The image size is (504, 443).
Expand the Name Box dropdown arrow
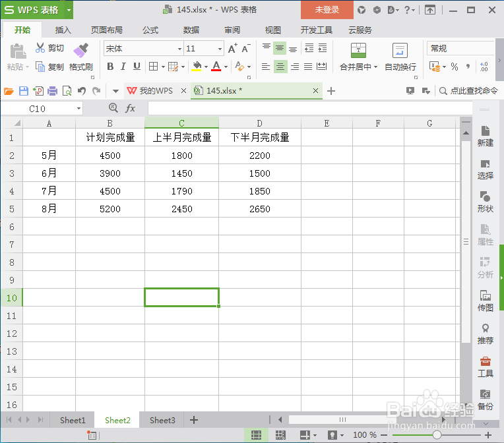click(x=79, y=109)
